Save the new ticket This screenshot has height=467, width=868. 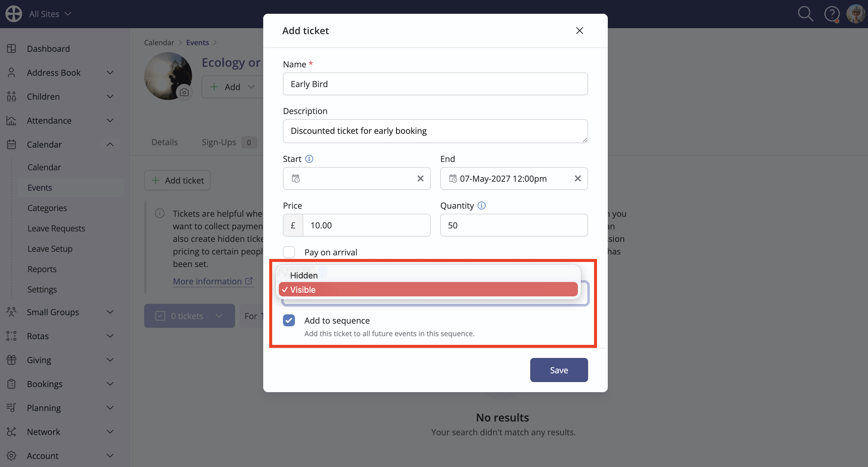coord(559,370)
